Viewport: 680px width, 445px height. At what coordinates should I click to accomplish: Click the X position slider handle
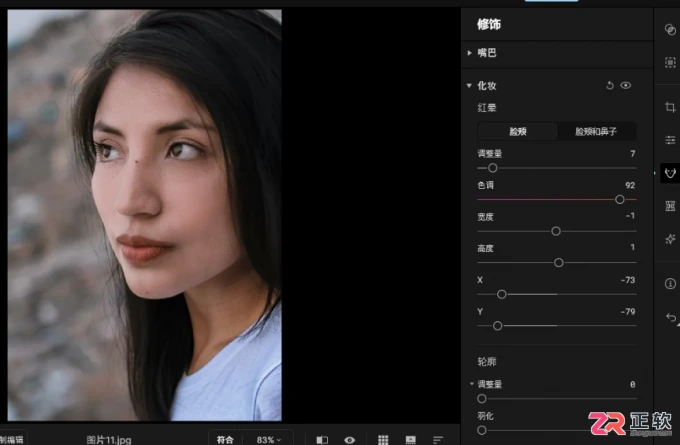pos(502,294)
